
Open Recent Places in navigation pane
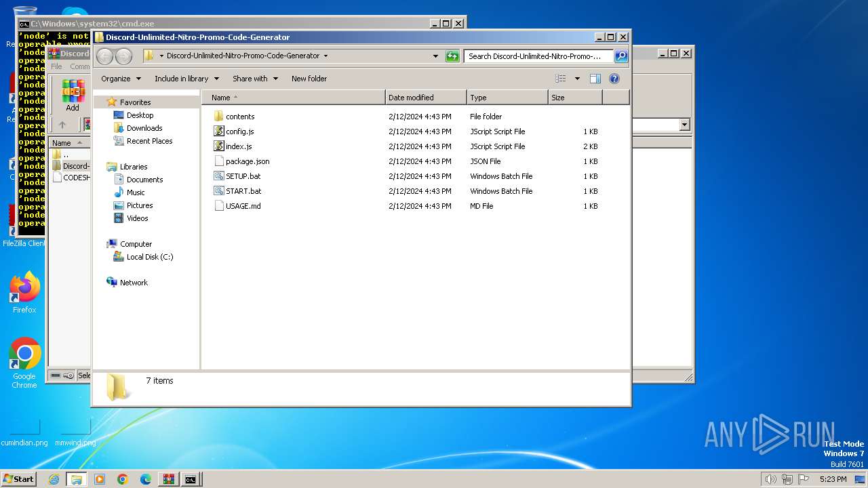point(149,141)
